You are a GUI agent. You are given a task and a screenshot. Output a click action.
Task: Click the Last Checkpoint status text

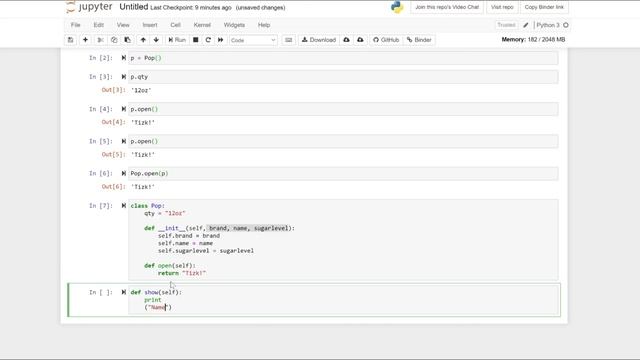(x=191, y=8)
